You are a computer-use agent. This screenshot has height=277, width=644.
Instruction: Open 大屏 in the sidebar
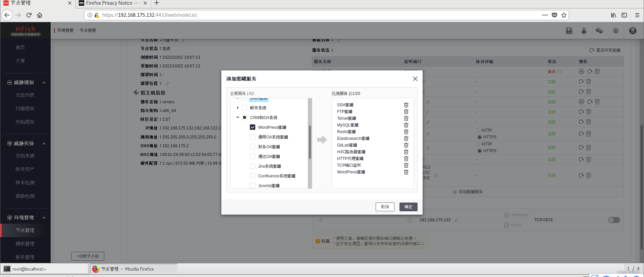[20, 61]
